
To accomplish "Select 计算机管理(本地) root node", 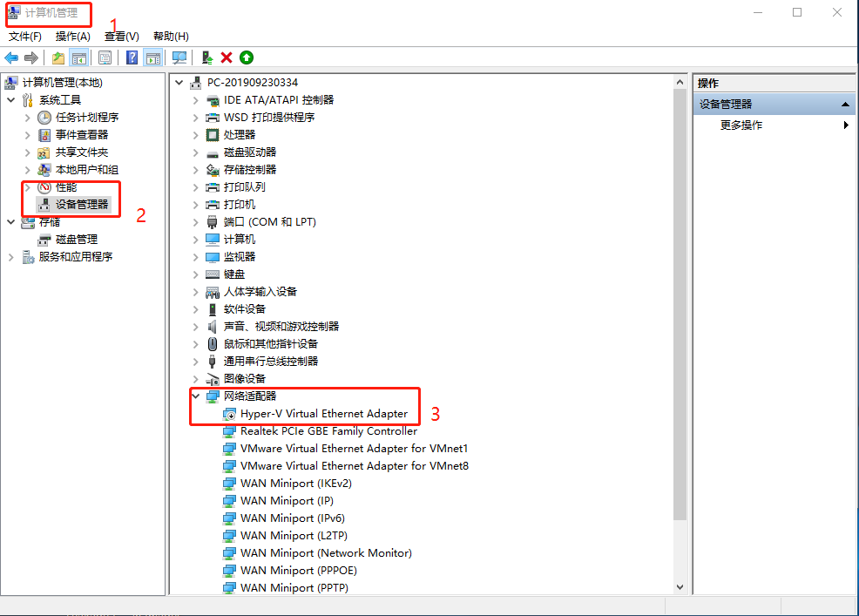I will point(63,82).
